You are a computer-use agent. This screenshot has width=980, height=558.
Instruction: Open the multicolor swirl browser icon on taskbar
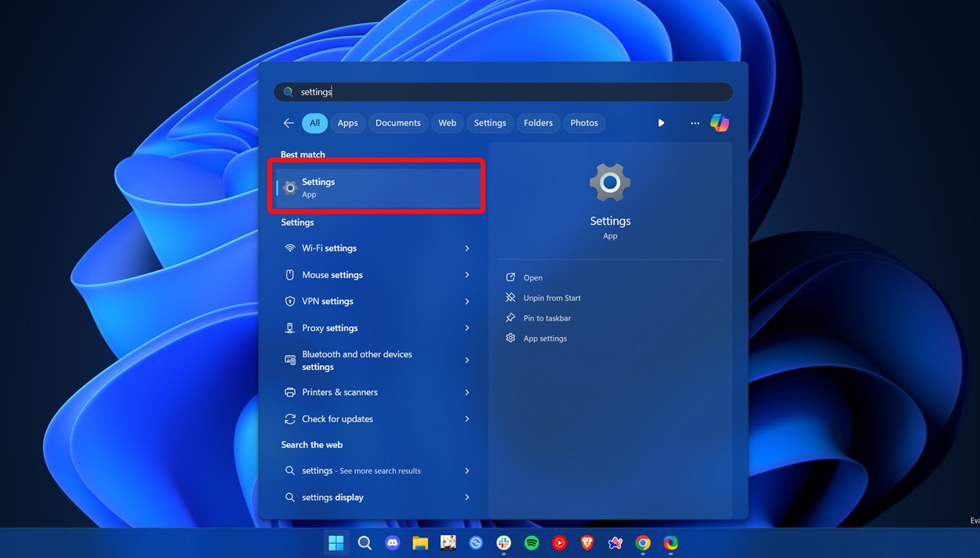point(670,543)
